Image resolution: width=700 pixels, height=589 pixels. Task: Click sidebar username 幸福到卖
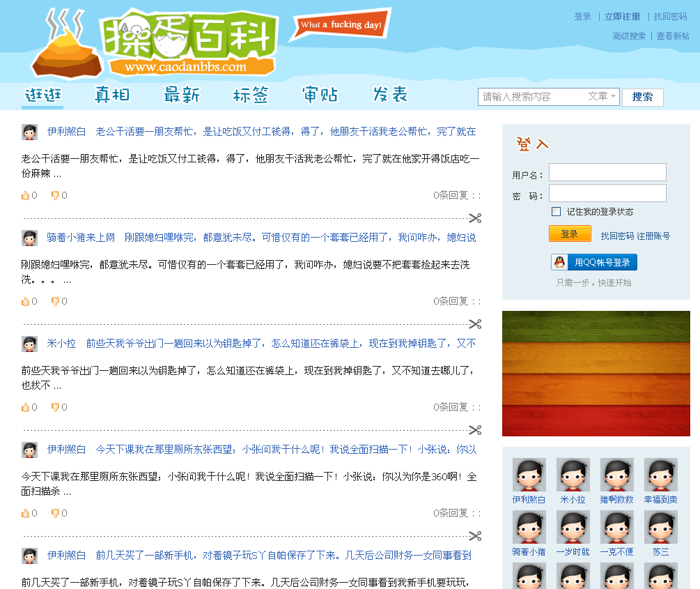tap(661, 500)
